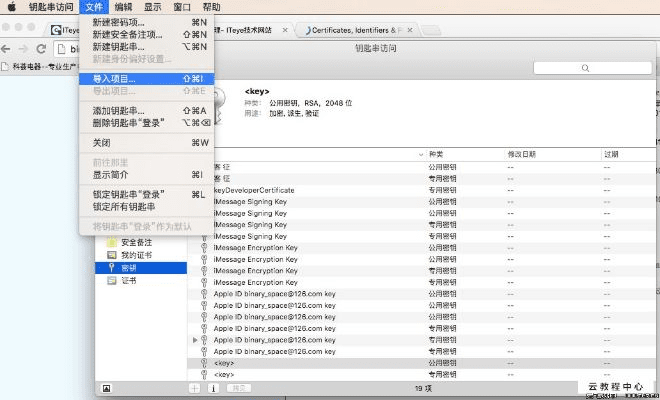Image resolution: width=660 pixels, height=400 pixels.
Task: Click the Apple menu icon
Action: coord(12,7)
